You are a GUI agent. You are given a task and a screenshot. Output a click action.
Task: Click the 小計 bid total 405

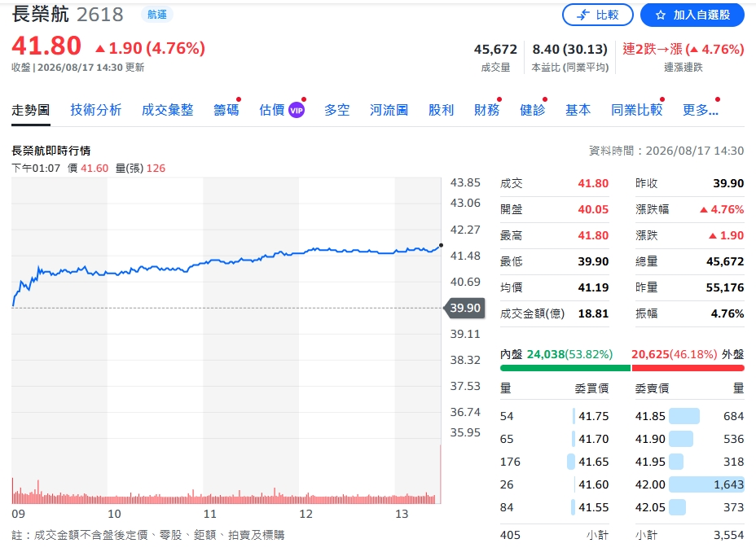(510, 535)
